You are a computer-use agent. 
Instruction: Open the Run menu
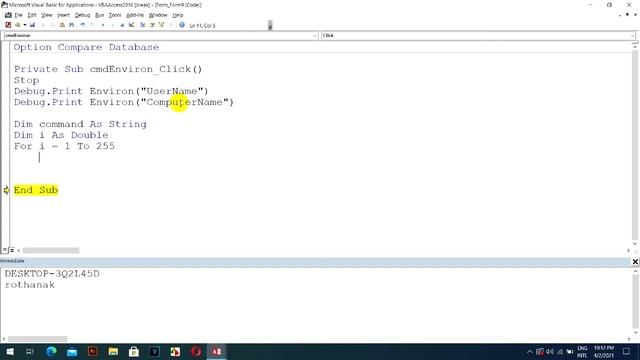click(99, 15)
